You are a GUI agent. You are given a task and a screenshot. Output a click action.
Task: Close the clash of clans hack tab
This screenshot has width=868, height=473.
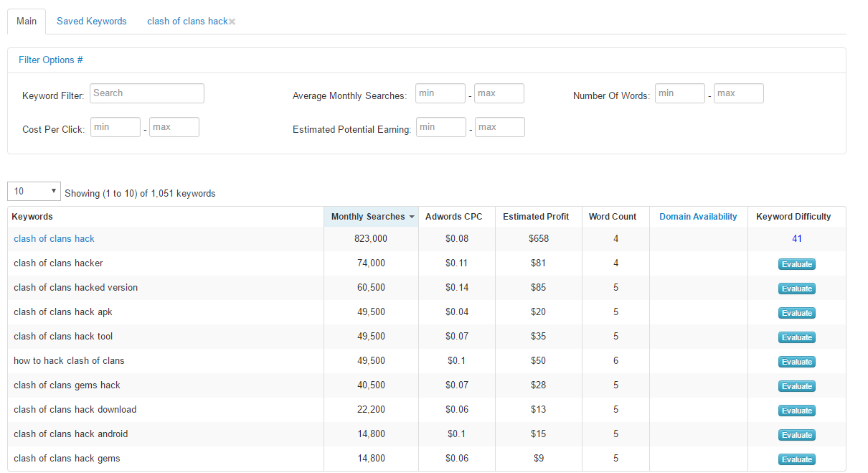pyautogui.click(x=232, y=22)
